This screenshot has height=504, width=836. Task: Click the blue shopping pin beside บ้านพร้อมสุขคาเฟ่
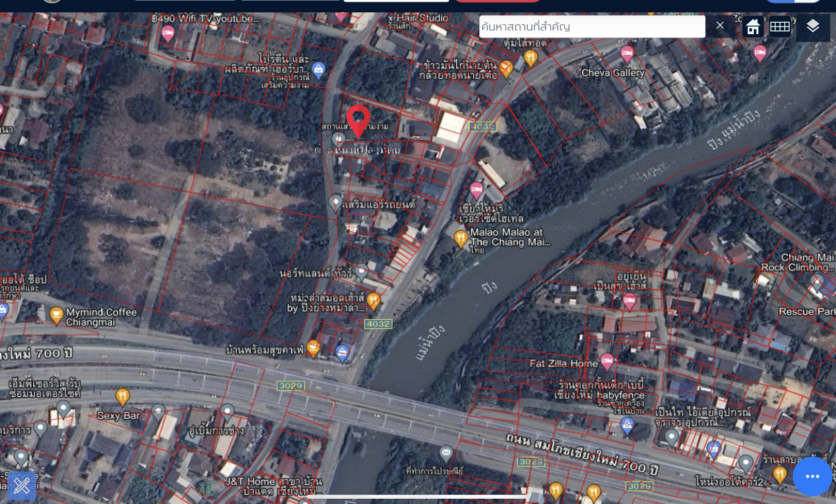pos(342,354)
